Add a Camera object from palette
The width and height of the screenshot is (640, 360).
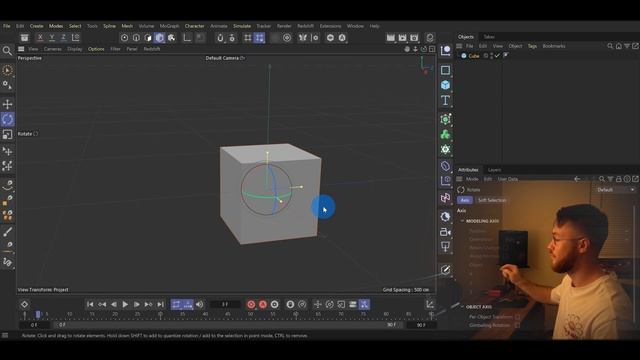[x=445, y=232]
